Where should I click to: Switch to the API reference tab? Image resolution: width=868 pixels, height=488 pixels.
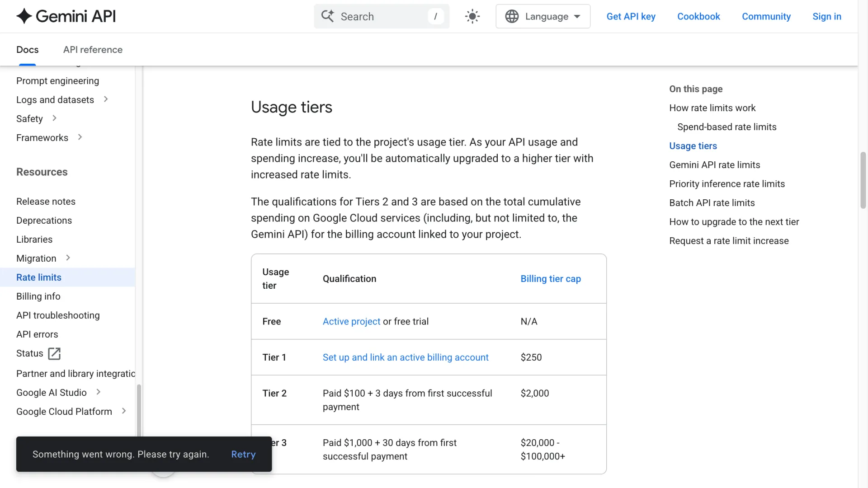[x=93, y=50]
